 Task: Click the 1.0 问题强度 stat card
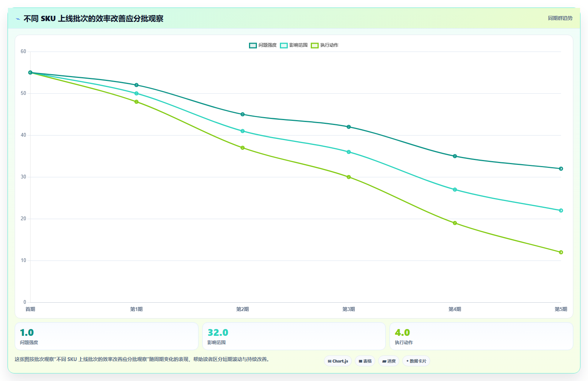tap(107, 336)
